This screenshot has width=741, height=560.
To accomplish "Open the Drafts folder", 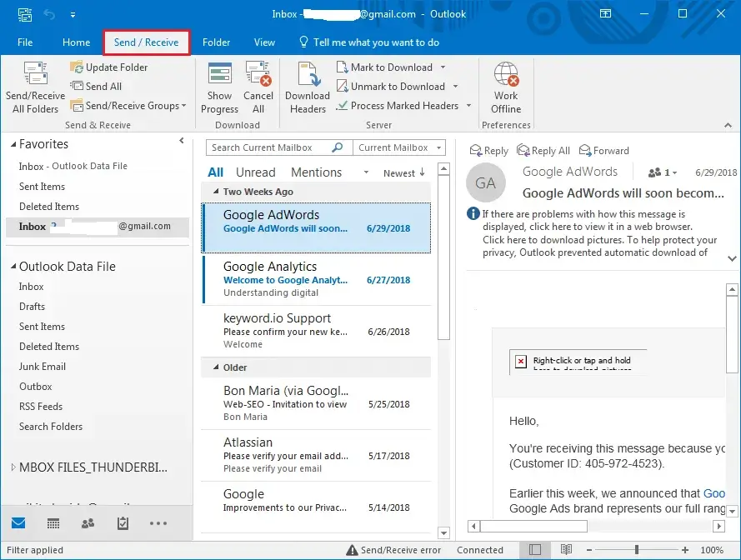I will tap(33, 307).
